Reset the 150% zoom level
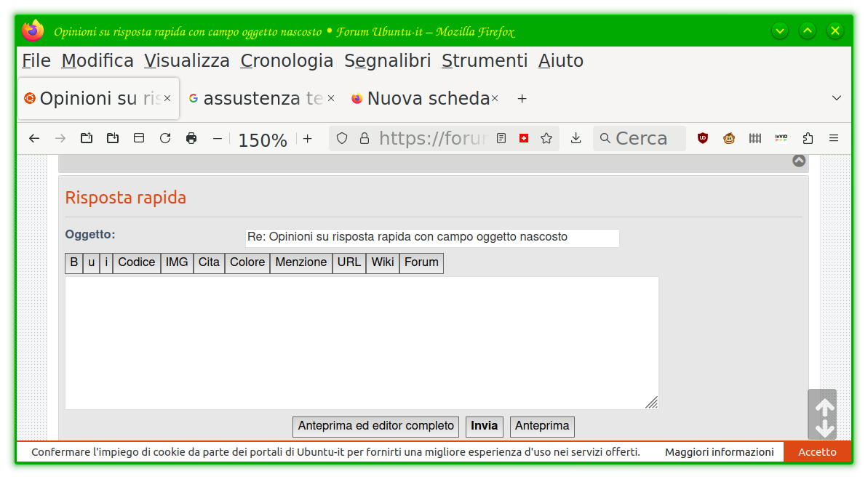868x479 pixels. click(263, 140)
